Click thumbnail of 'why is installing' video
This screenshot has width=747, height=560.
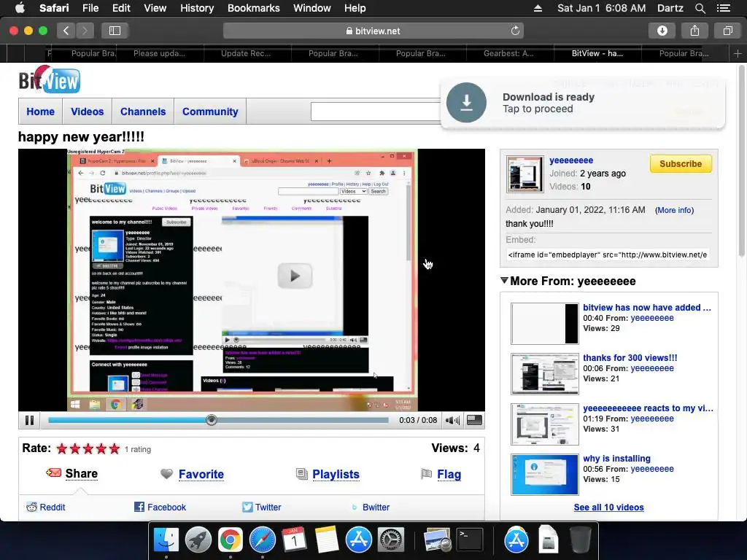[x=544, y=474]
